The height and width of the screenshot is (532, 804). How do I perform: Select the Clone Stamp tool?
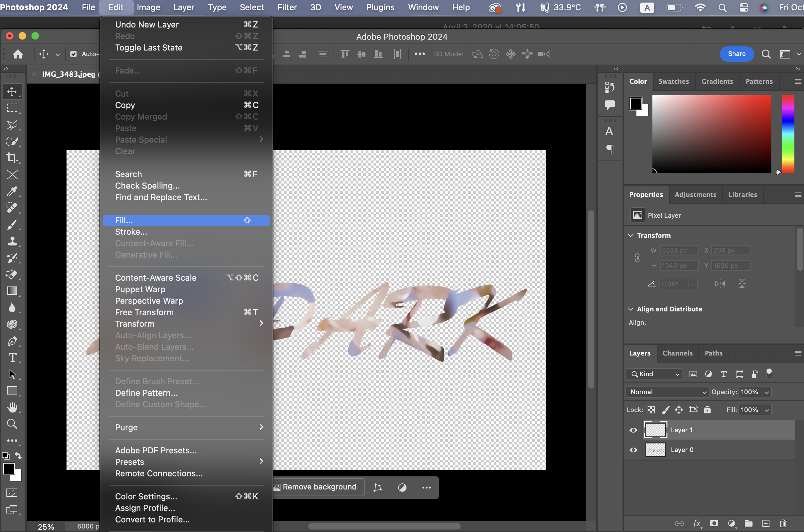12,241
